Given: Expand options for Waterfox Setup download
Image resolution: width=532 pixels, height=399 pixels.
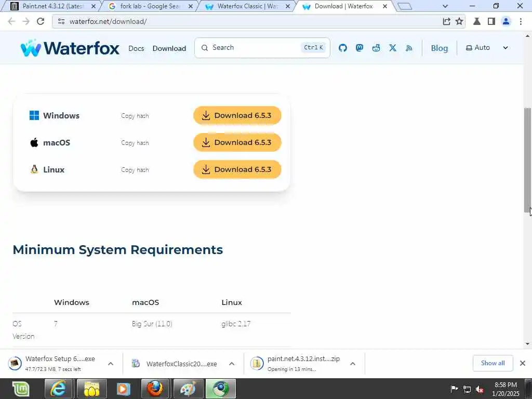Looking at the screenshot, I should point(111,364).
